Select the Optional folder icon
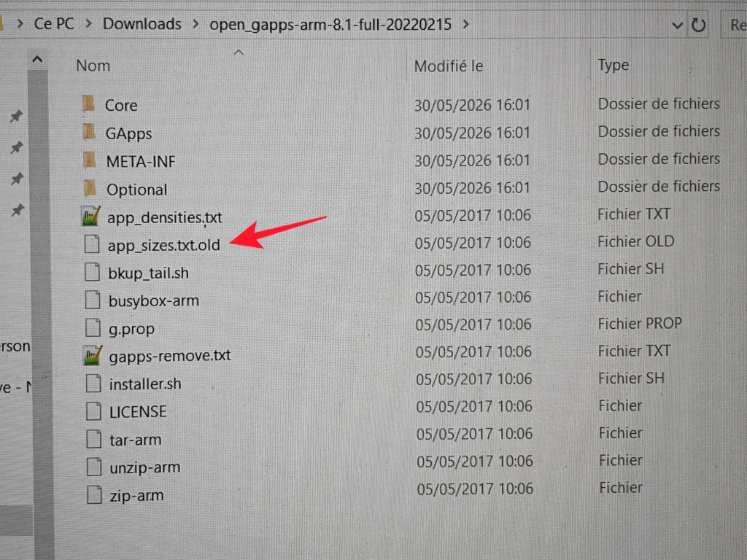 tap(90, 188)
